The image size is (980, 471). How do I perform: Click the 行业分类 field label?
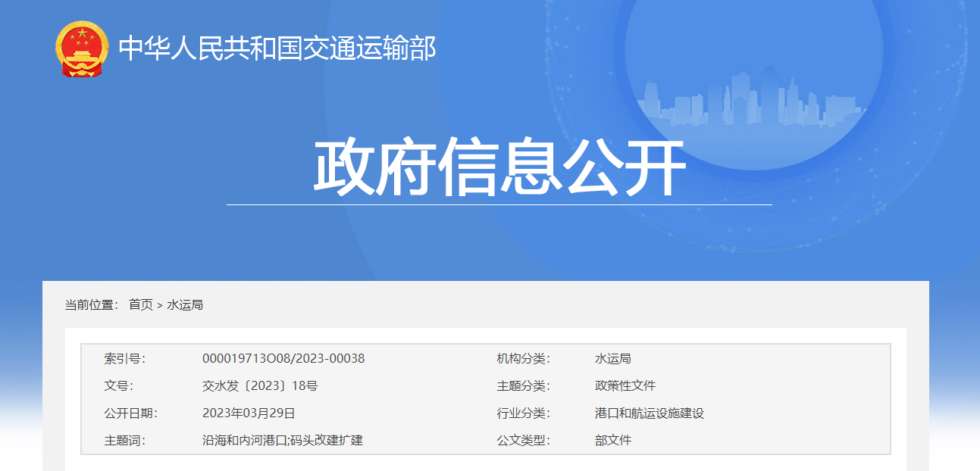[523, 413]
